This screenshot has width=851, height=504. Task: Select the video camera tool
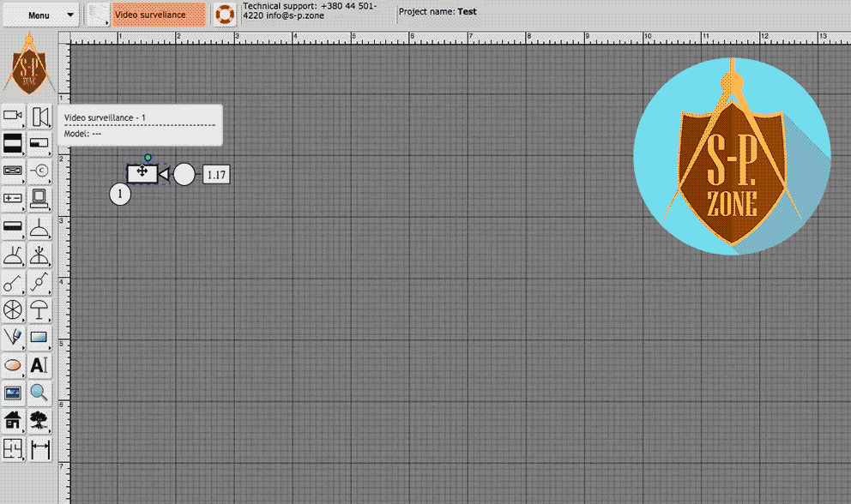(13, 116)
